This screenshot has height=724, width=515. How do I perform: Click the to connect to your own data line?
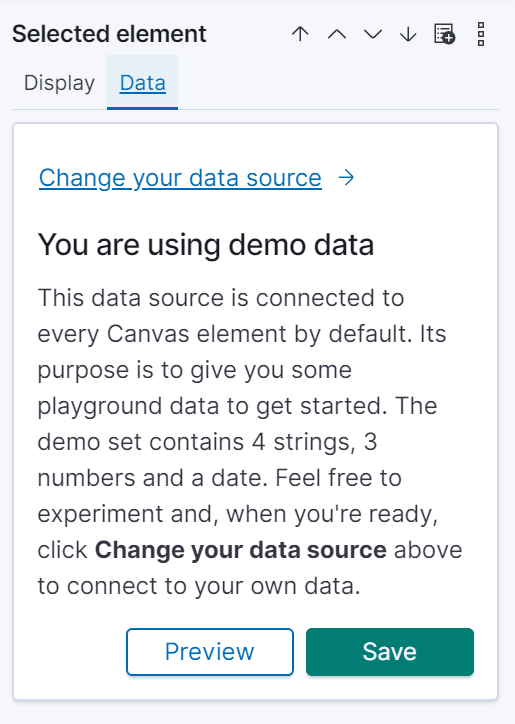[199, 586]
